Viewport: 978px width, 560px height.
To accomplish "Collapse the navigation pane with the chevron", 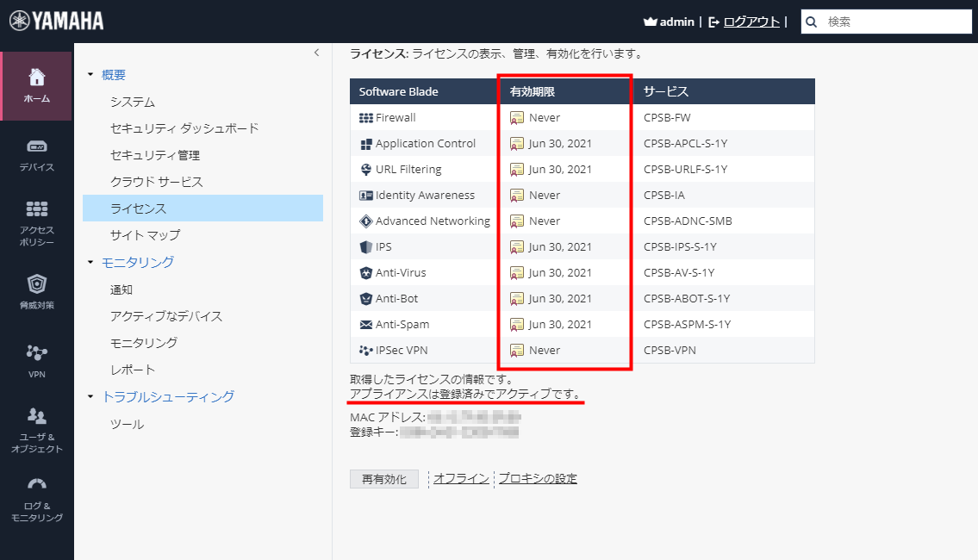I will point(315,52).
